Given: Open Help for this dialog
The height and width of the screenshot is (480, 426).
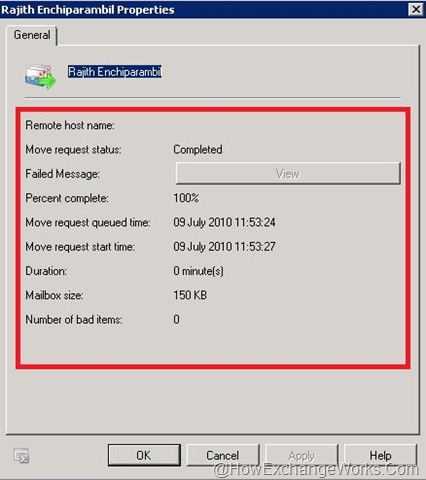Looking at the screenshot, I should tap(380, 455).
